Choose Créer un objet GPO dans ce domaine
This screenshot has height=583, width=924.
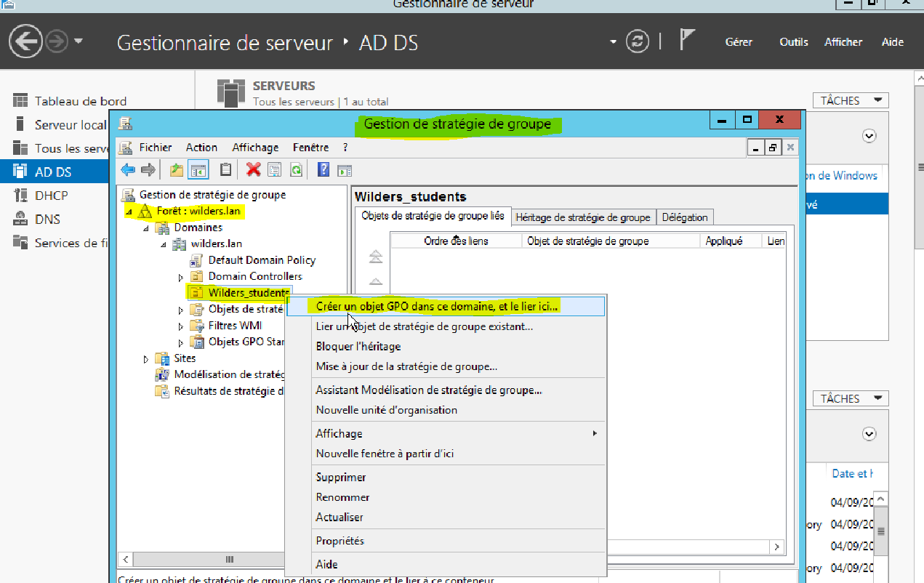[433, 306]
